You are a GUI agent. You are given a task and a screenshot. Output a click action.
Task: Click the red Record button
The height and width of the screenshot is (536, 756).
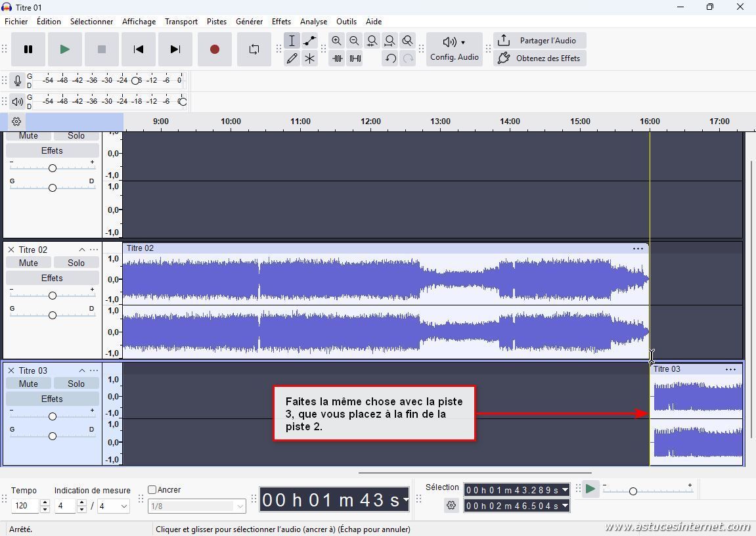(x=214, y=49)
